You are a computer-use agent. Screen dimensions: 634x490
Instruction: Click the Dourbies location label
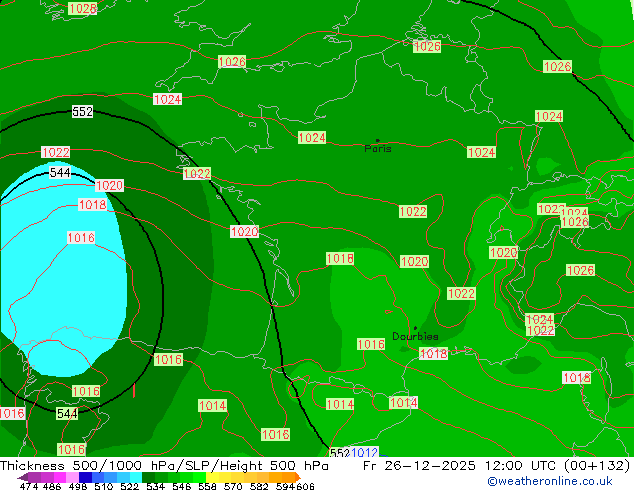[415, 336]
